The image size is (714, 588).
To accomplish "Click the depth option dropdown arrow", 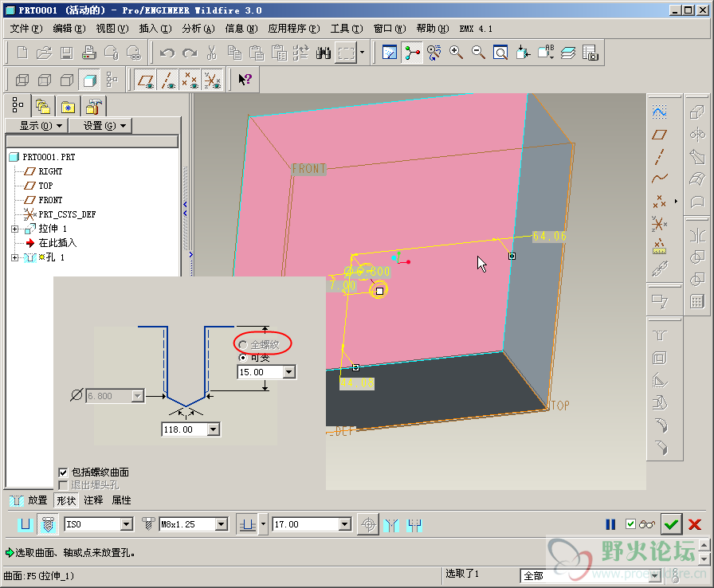I will (263, 525).
